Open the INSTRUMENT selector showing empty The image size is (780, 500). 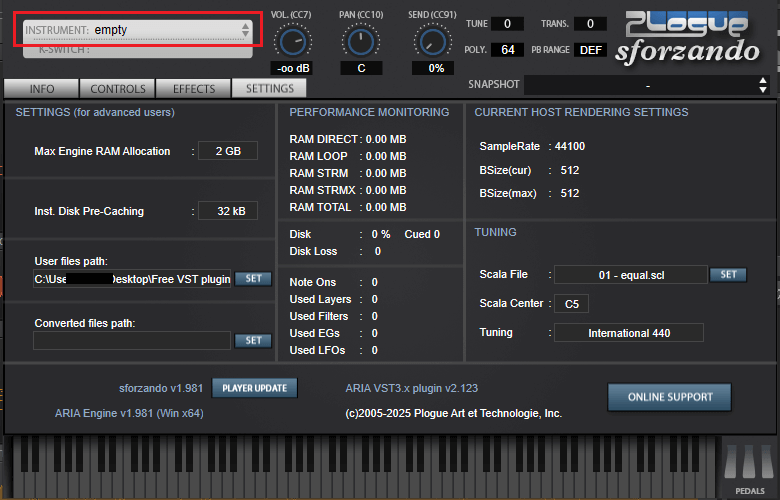137,30
